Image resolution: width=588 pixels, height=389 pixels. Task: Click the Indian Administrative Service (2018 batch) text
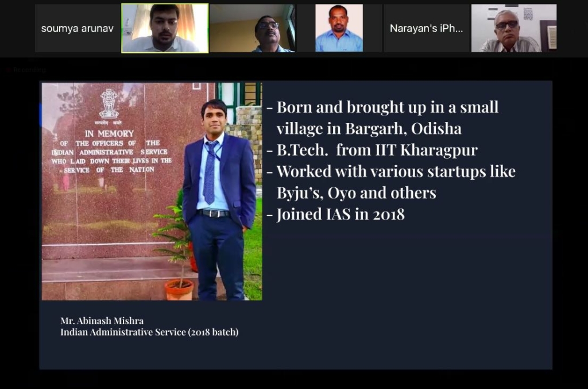coord(149,332)
